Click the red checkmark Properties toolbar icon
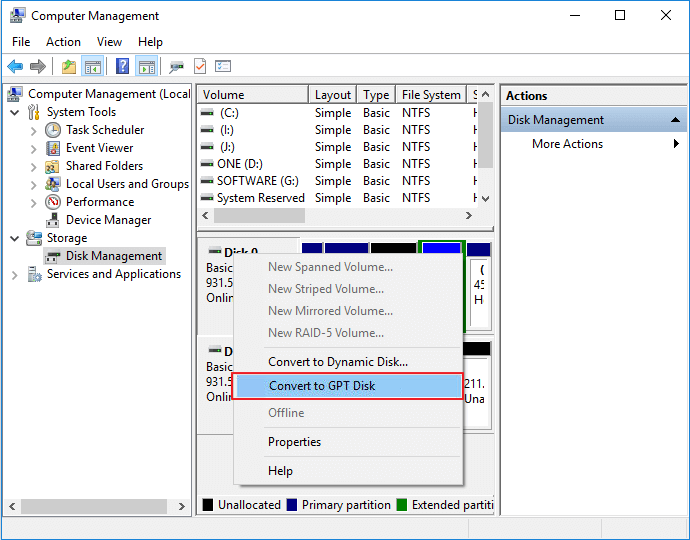This screenshot has width=690, height=540. click(x=200, y=67)
